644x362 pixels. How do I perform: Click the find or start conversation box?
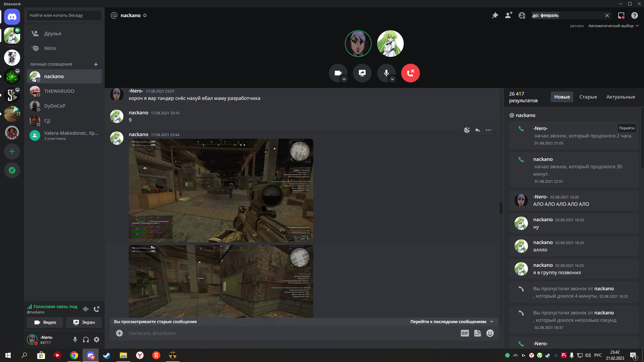click(64, 15)
